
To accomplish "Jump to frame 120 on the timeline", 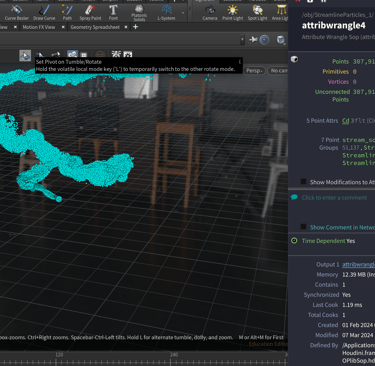I will (59, 354).
